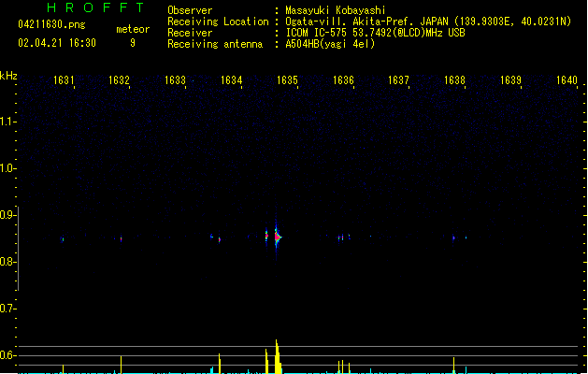This screenshot has width=588, height=374.
Task: Click the 0.8 kHz frequency label
Action: pos(7,262)
